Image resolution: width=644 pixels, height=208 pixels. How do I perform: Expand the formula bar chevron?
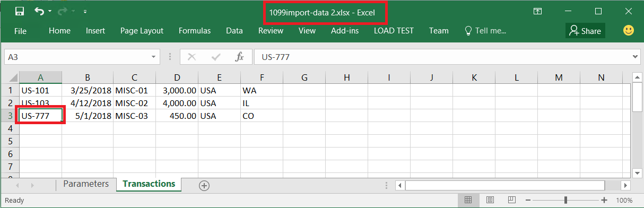636,57
